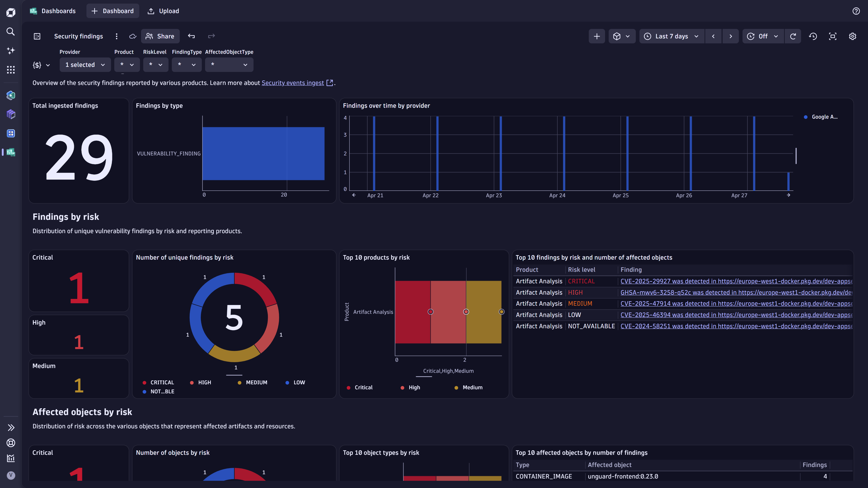This screenshot has height=488, width=868.
Task: Open CVE-2024-58251 finding link
Action: (x=736, y=326)
